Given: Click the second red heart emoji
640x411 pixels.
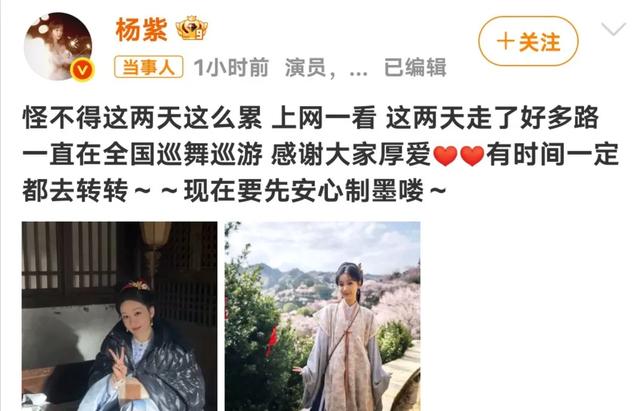Looking at the screenshot, I should (472, 156).
